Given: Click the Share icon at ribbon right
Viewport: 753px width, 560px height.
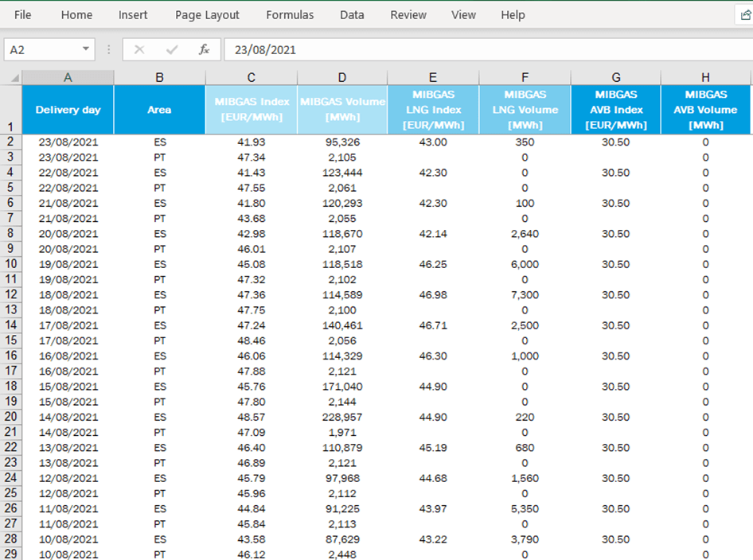Looking at the screenshot, I should pos(745,15).
